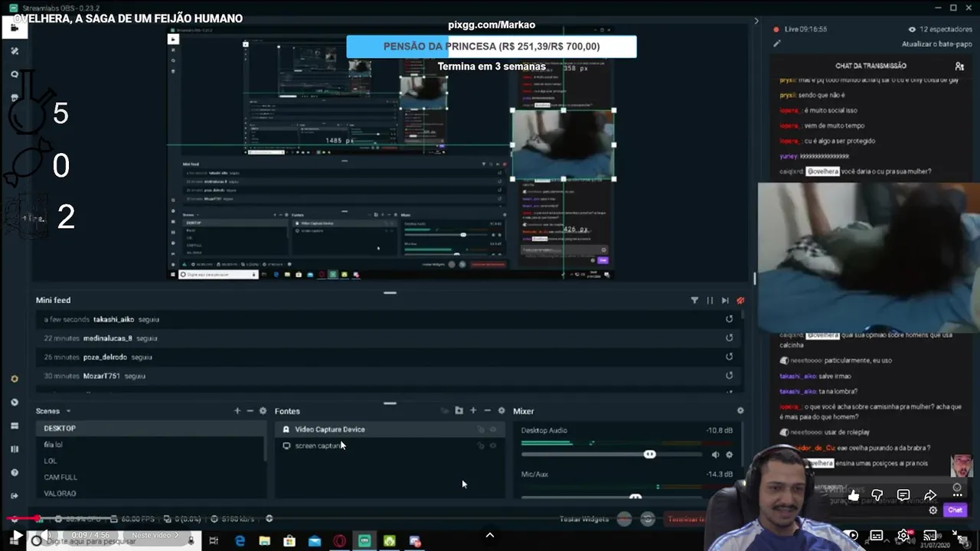Open the App Store icon in the sidebar
This screenshot has height=551, width=980.
click(15, 97)
